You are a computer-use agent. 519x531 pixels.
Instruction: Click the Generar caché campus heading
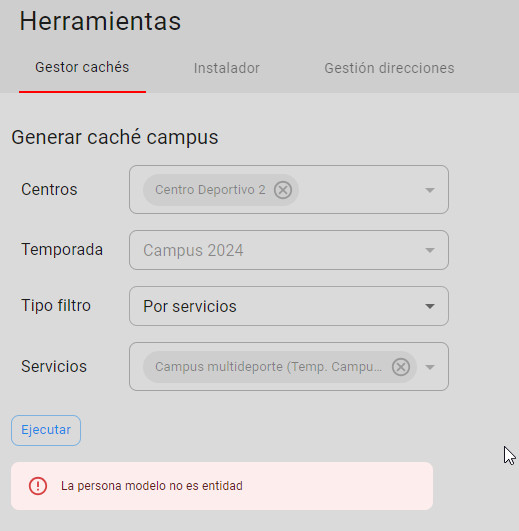[x=115, y=137]
